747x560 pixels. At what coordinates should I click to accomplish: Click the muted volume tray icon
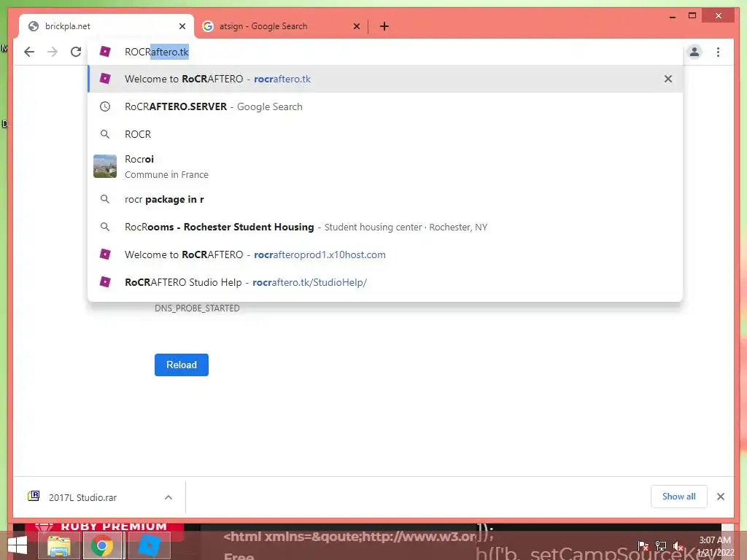(x=678, y=545)
